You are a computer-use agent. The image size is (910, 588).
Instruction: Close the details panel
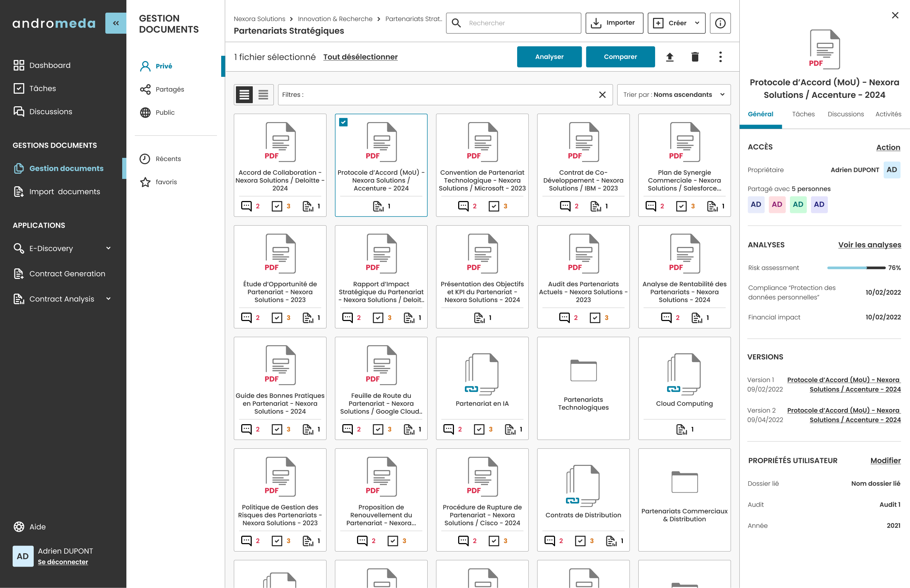pos(895,15)
